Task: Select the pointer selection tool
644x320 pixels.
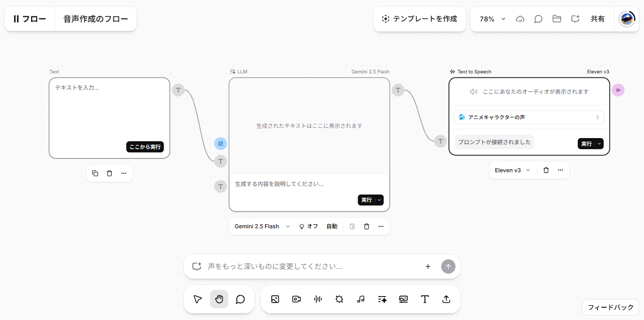Action: click(x=198, y=299)
